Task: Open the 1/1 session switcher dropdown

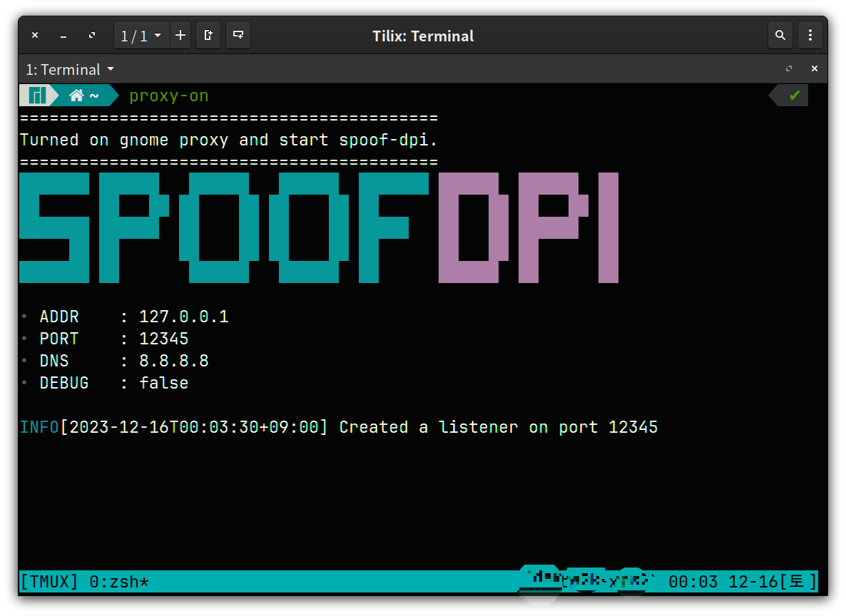Action: [141, 36]
